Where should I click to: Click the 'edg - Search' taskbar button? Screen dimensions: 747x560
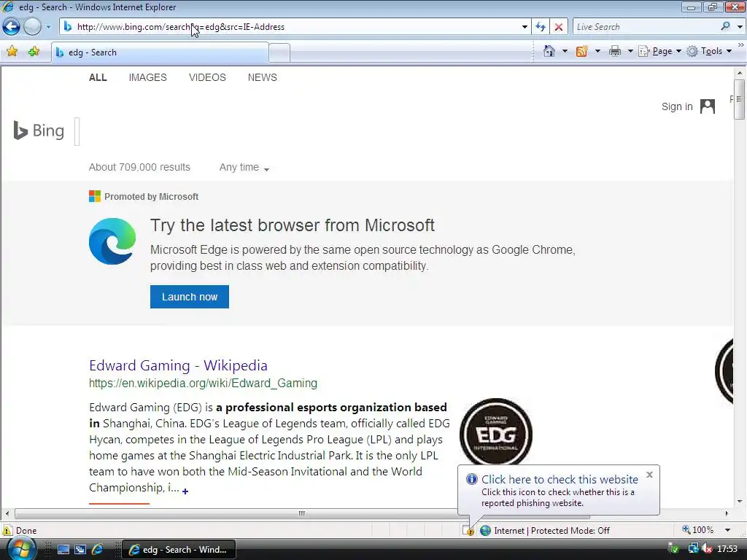[179, 550]
